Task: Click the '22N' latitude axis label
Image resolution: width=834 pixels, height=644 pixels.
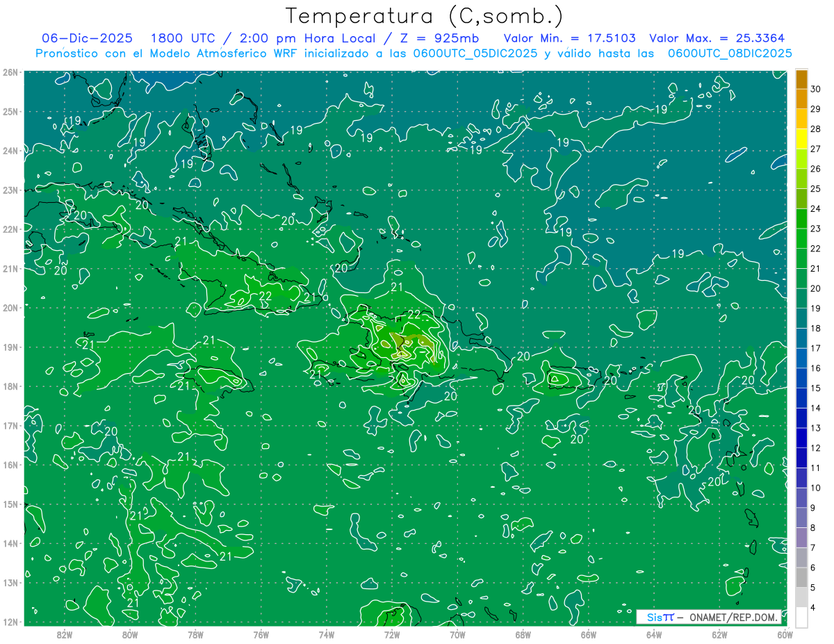Action: [10, 229]
